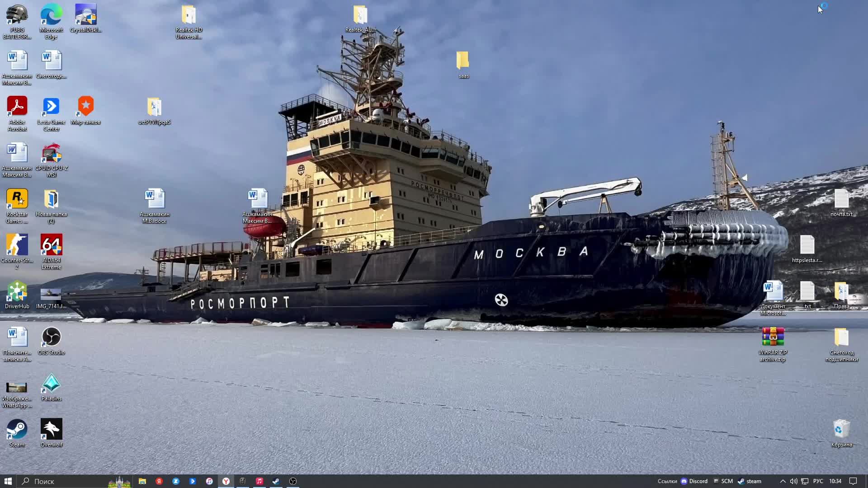The width and height of the screenshot is (868, 488).
Task: Switch the РУС input language indicator
Action: pos(818,481)
